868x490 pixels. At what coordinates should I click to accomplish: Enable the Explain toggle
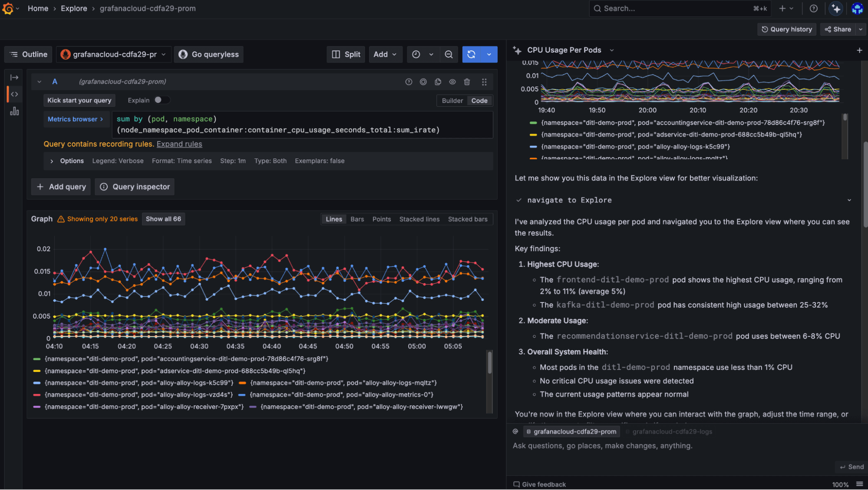[x=162, y=100]
